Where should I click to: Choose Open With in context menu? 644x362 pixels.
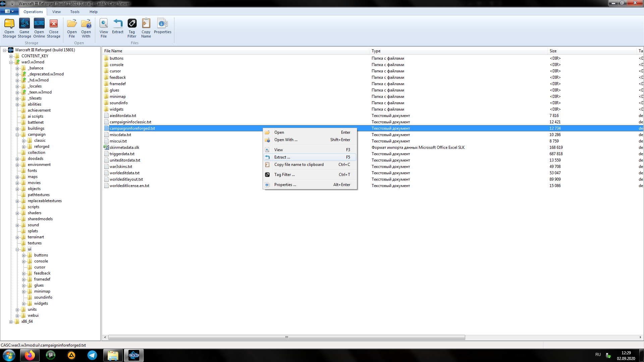click(310, 140)
